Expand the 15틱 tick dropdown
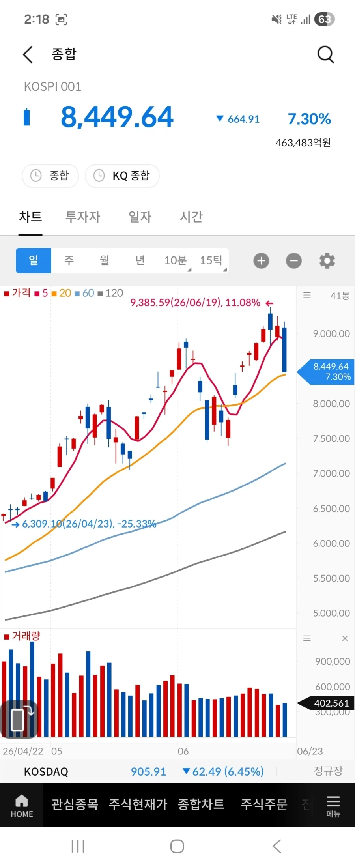Image resolution: width=355 pixels, height=868 pixels. [211, 260]
